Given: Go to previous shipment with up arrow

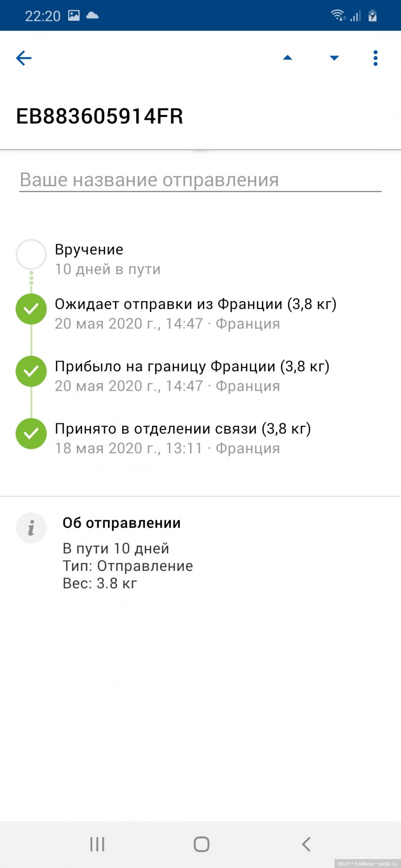Looking at the screenshot, I should click(x=287, y=58).
